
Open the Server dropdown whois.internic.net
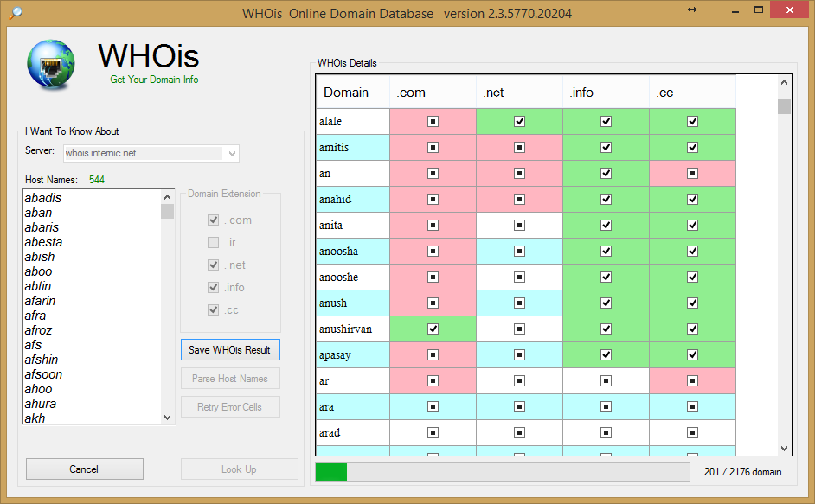[151, 153]
